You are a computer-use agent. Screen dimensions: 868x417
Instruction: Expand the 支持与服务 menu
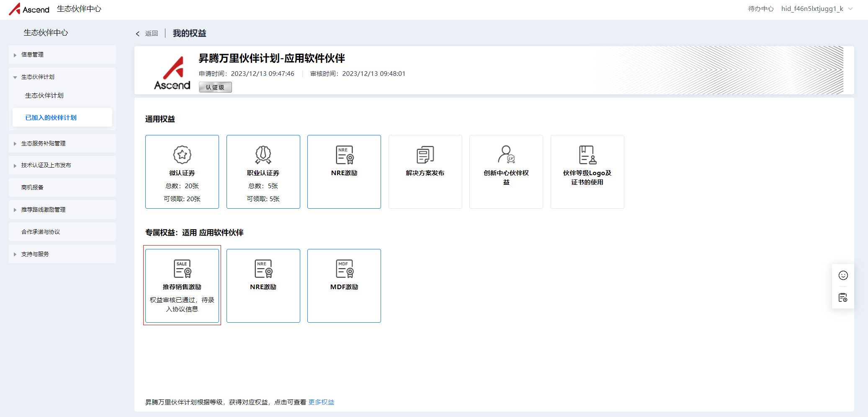point(62,254)
